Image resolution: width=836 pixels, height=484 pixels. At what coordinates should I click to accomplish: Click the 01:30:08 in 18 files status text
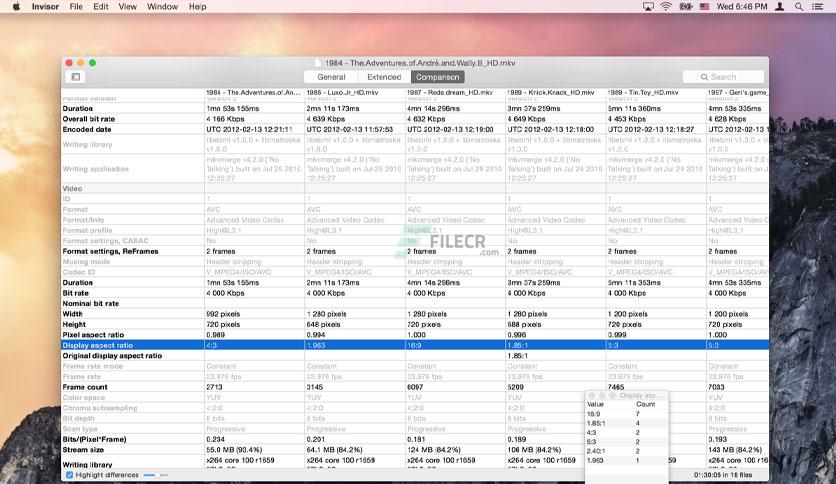click(x=723, y=474)
